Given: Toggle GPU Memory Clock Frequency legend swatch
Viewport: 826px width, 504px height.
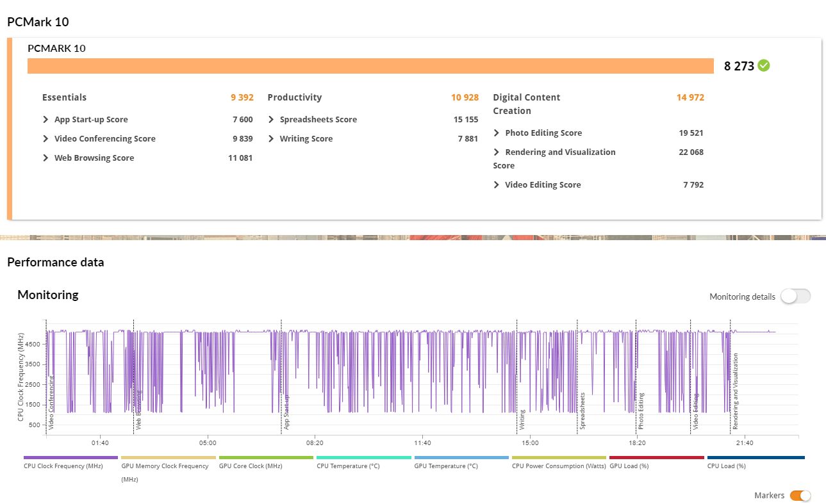Looking at the screenshot, I should click(169, 458).
